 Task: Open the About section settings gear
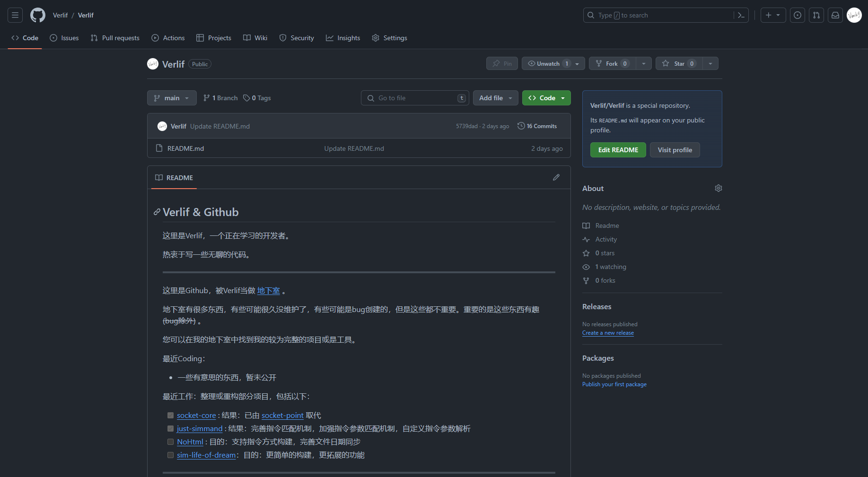click(x=719, y=188)
